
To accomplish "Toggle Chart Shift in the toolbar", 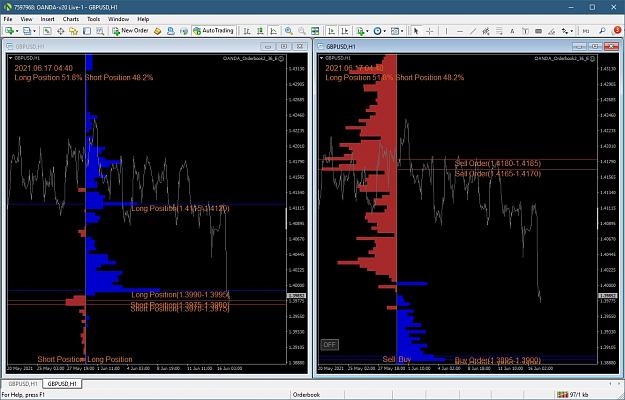I will coord(345,31).
